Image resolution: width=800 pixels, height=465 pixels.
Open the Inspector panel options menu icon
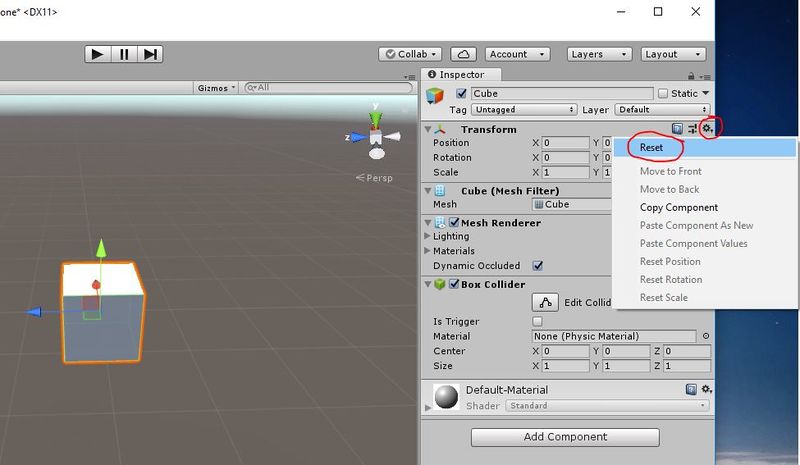point(705,77)
